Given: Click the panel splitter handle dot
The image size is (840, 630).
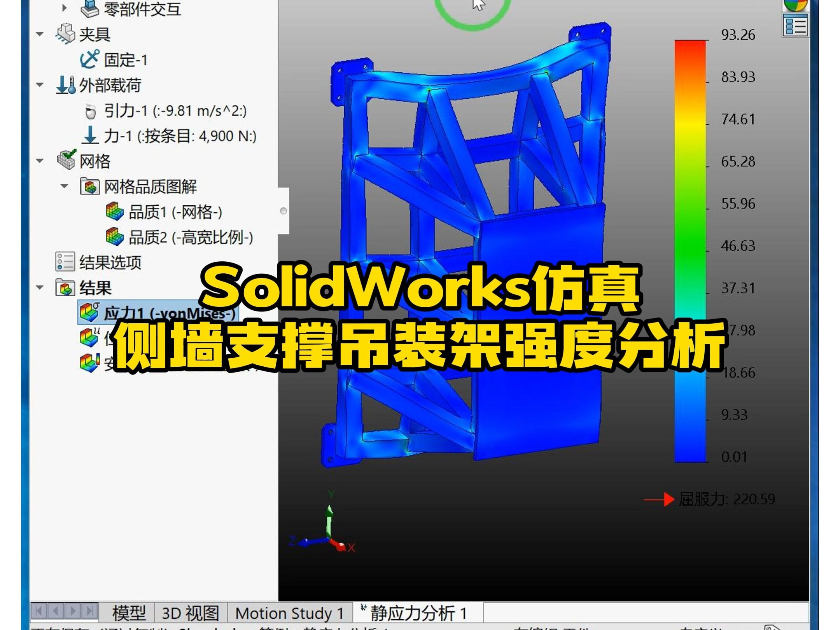Looking at the screenshot, I should (283, 211).
